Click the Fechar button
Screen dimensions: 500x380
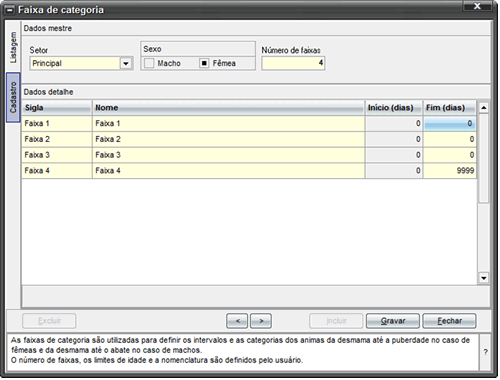pos(449,321)
